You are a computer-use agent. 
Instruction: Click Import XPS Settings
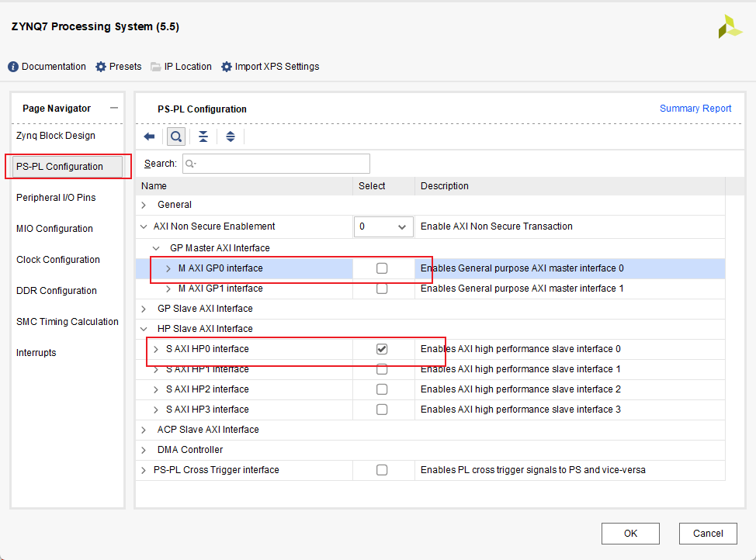pos(270,67)
